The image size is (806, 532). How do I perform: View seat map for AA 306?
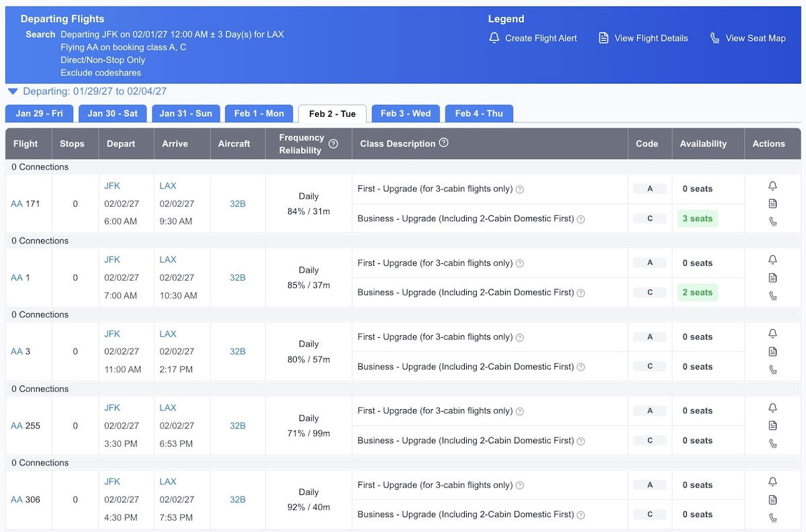click(772, 517)
